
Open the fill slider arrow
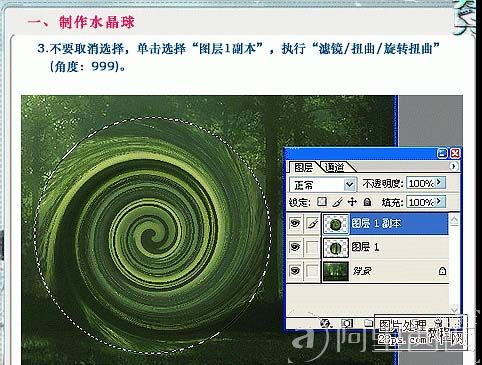tap(440, 201)
